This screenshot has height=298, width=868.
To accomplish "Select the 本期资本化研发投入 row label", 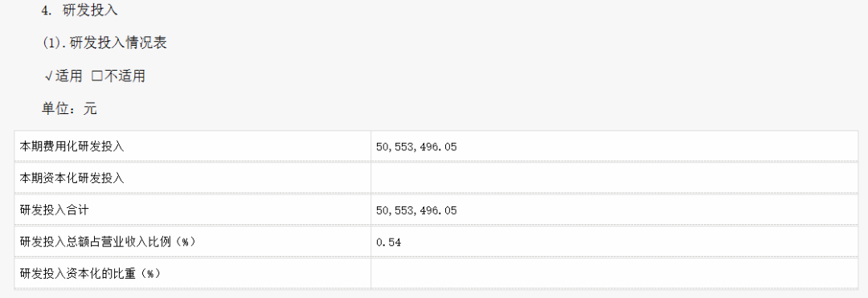I will (x=72, y=178).
